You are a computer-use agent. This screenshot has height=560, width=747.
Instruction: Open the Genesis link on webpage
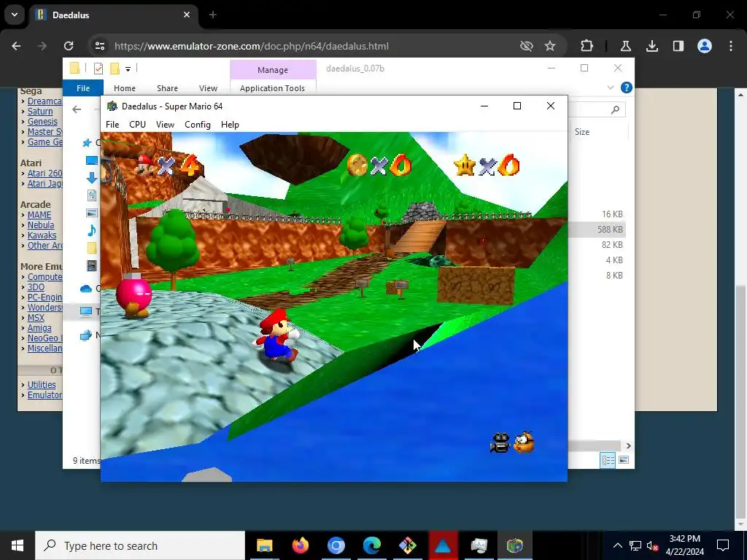42,122
